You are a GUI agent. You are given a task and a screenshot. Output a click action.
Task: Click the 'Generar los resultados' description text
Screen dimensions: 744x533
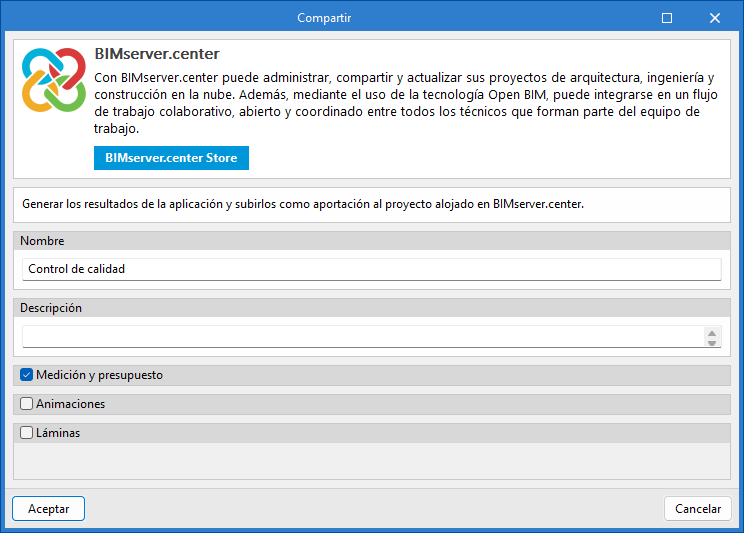302,203
